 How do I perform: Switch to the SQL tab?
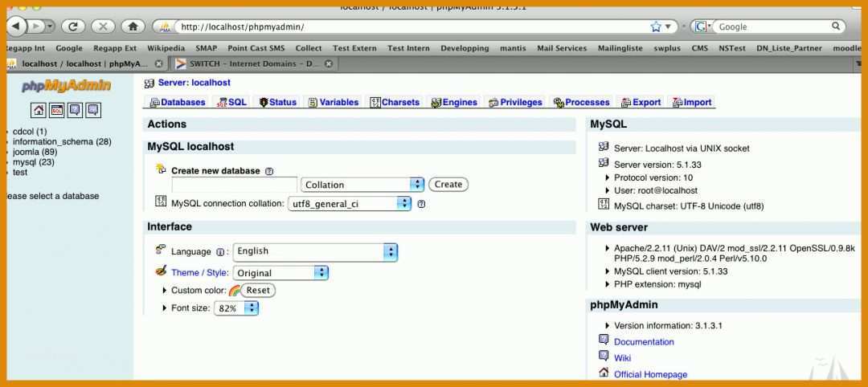tap(232, 102)
